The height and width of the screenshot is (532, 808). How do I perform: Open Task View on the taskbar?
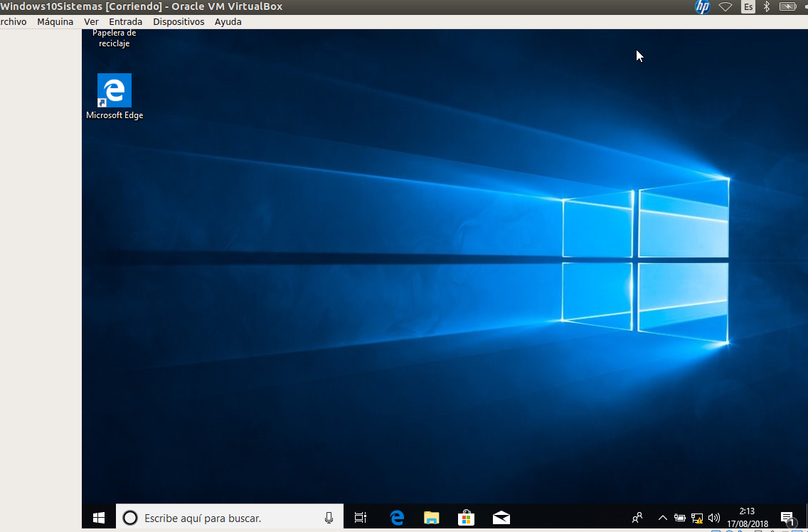361,518
